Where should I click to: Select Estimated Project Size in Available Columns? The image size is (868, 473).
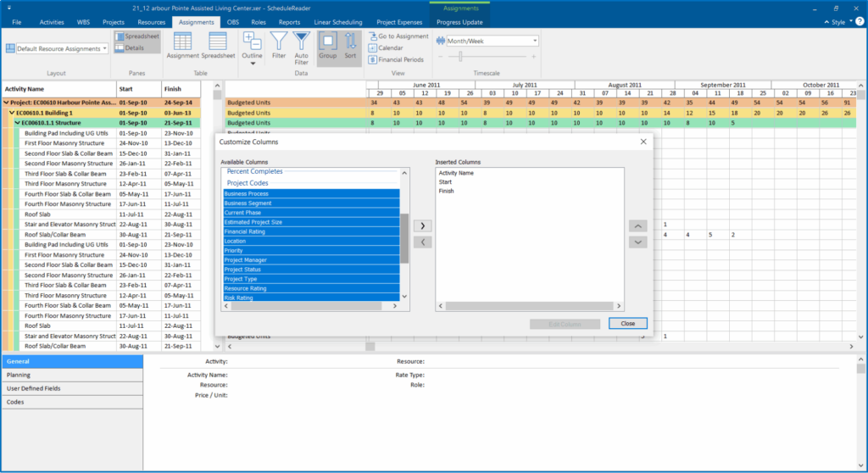coord(311,222)
